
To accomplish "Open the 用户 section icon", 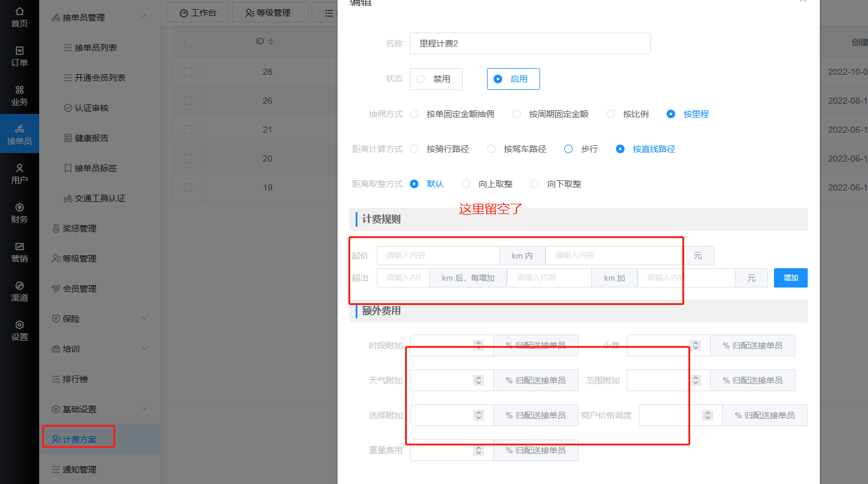I will tap(19, 168).
